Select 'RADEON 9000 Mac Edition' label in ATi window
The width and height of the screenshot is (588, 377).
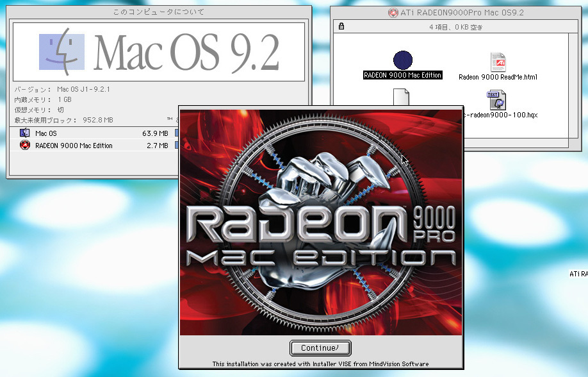403,75
